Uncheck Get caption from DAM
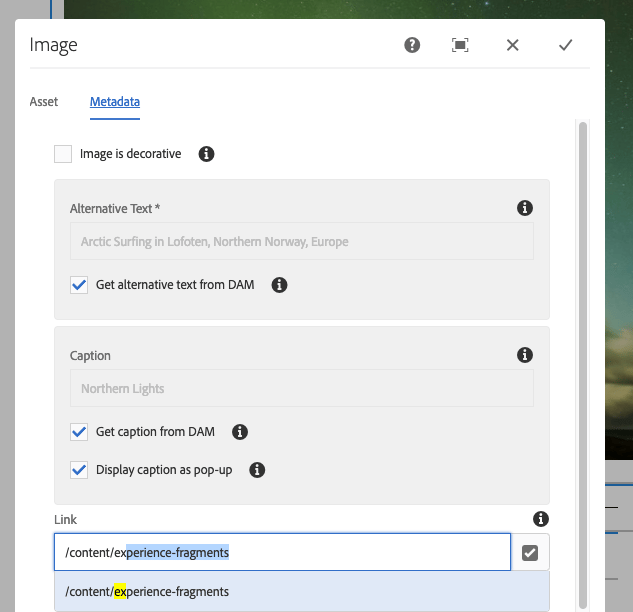The width and height of the screenshot is (633, 612). [79, 432]
